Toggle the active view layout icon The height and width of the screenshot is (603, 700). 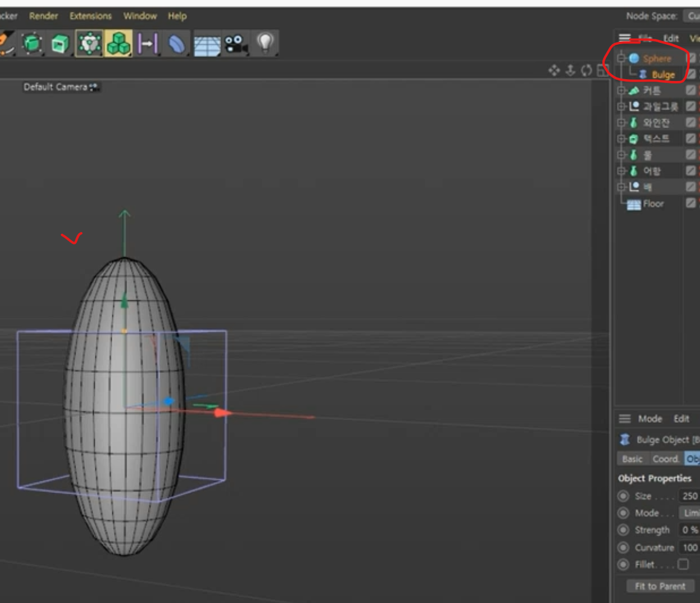click(x=603, y=70)
